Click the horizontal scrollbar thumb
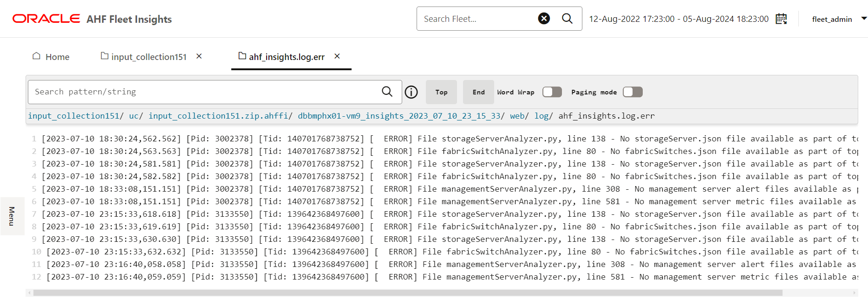The height and width of the screenshot is (300, 868). click(x=408, y=293)
